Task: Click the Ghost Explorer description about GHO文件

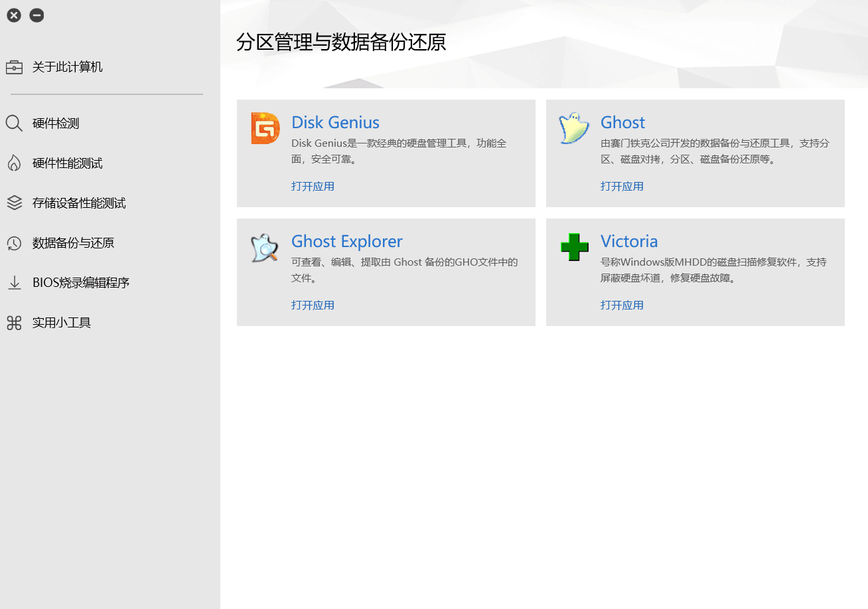Action: coord(404,270)
